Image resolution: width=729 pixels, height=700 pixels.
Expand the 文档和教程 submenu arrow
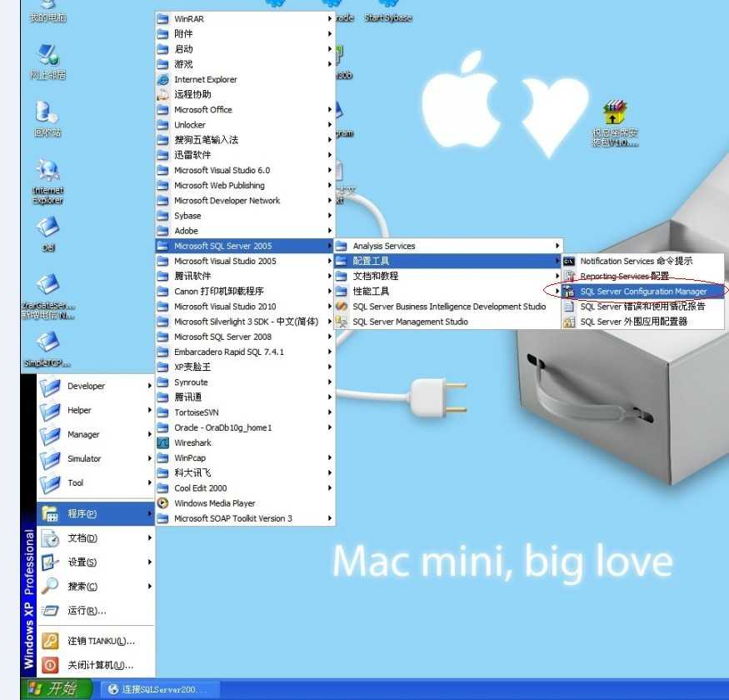[557, 277]
